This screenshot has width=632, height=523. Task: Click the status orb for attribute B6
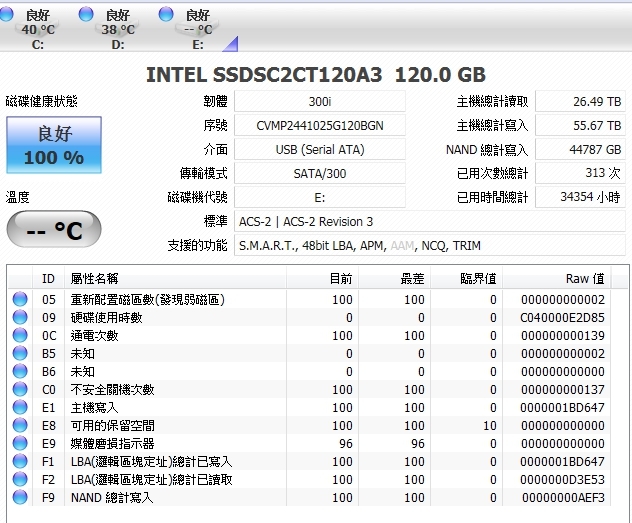click(x=20, y=371)
